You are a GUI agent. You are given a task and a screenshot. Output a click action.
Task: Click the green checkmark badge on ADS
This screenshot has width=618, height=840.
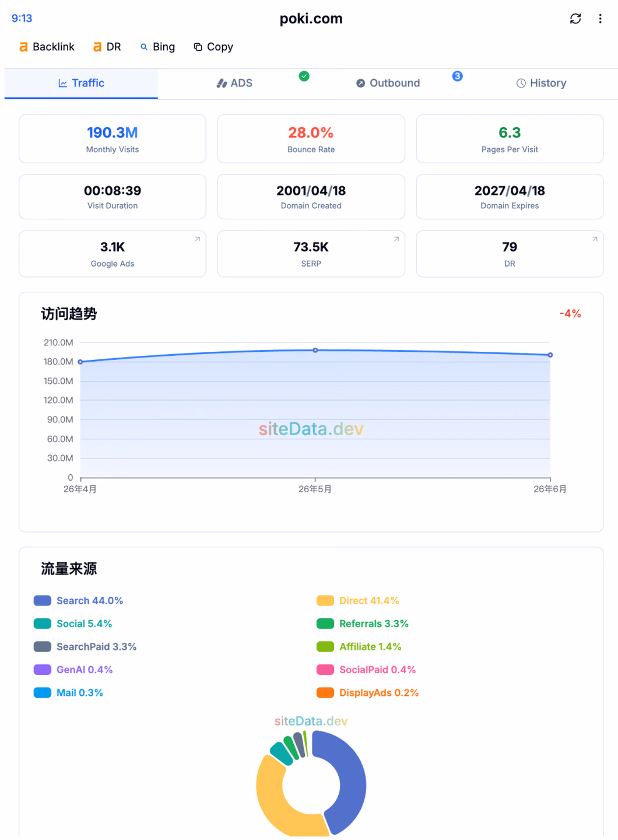(304, 76)
